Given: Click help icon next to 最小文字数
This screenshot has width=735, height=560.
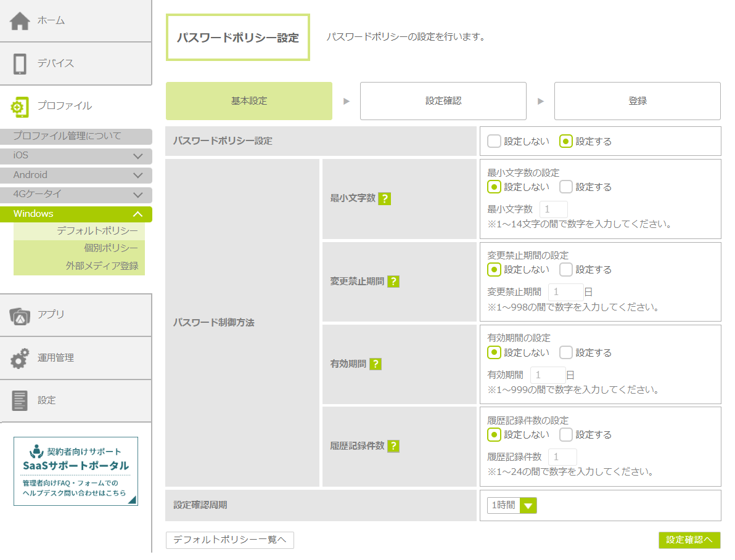Looking at the screenshot, I should [384, 199].
